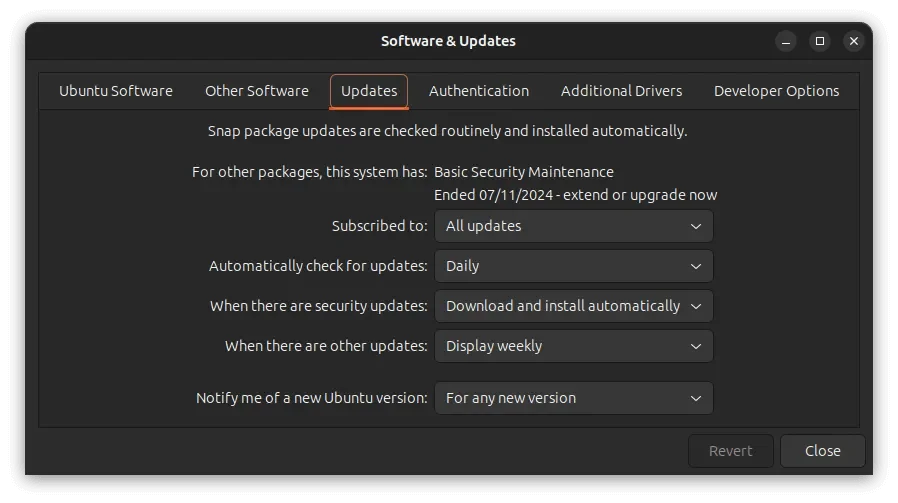Click the Revert button

(731, 451)
